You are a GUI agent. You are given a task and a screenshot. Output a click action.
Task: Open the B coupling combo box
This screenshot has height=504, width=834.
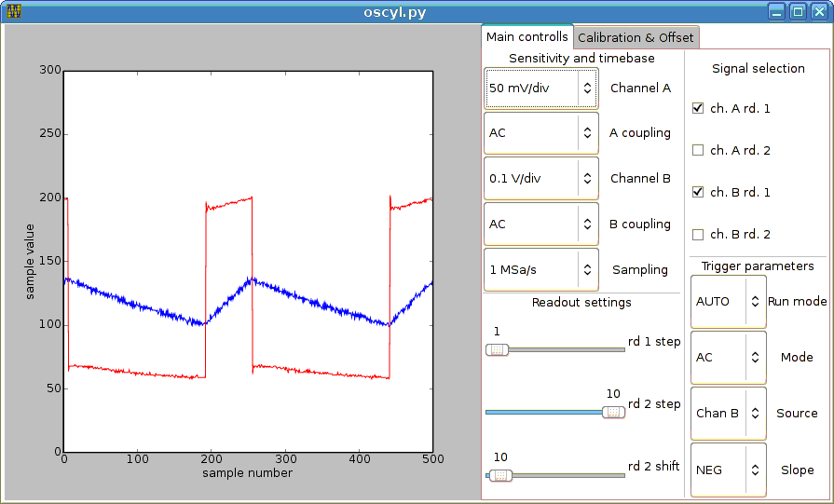coord(540,225)
